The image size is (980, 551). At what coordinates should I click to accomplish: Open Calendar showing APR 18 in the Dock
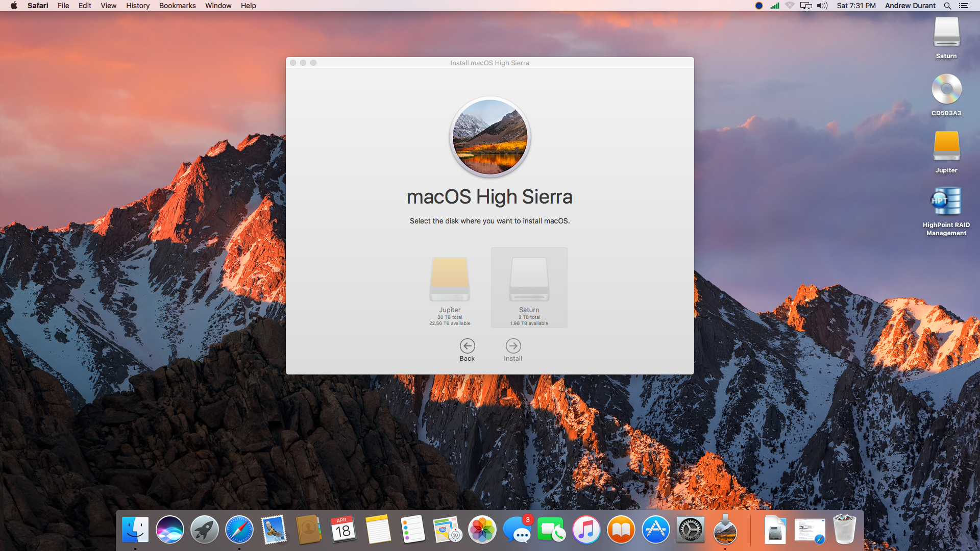tap(344, 530)
